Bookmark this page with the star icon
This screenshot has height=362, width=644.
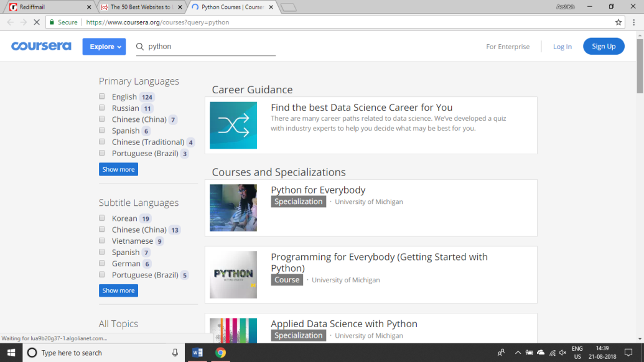tap(618, 22)
